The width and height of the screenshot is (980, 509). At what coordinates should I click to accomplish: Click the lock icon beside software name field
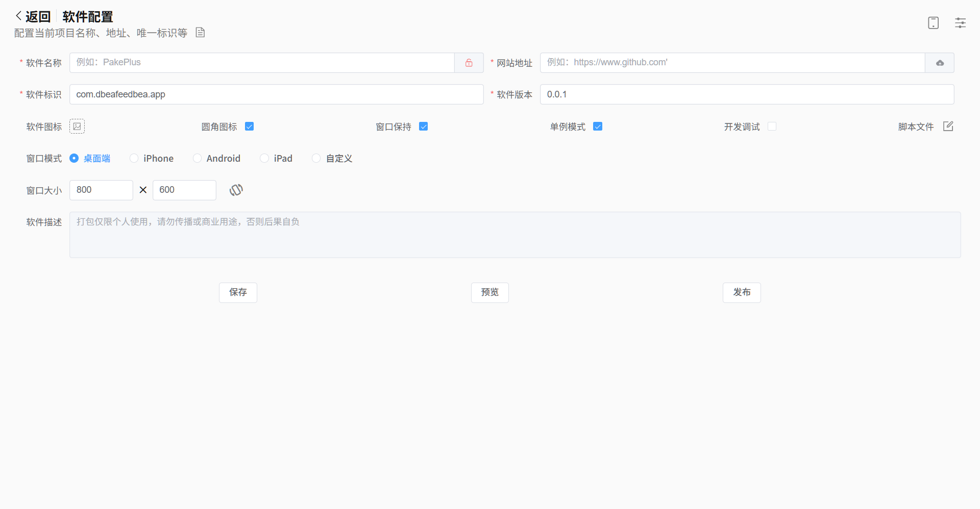pyautogui.click(x=469, y=63)
